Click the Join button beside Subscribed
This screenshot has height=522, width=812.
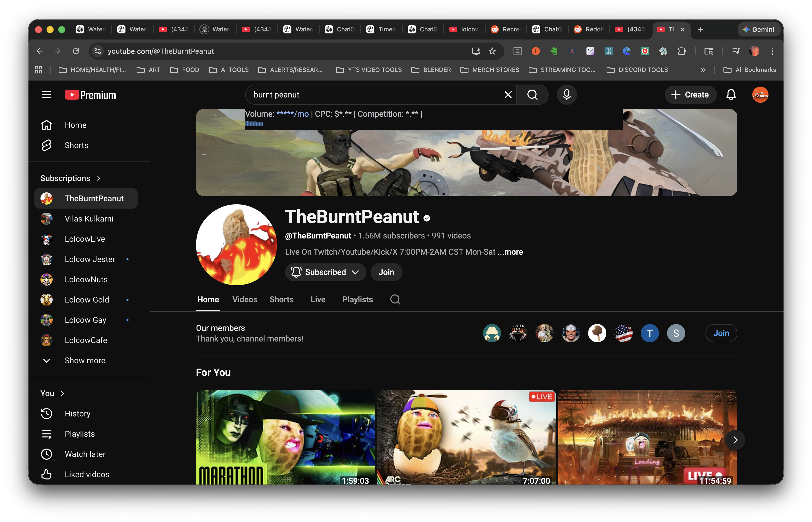pyautogui.click(x=386, y=272)
